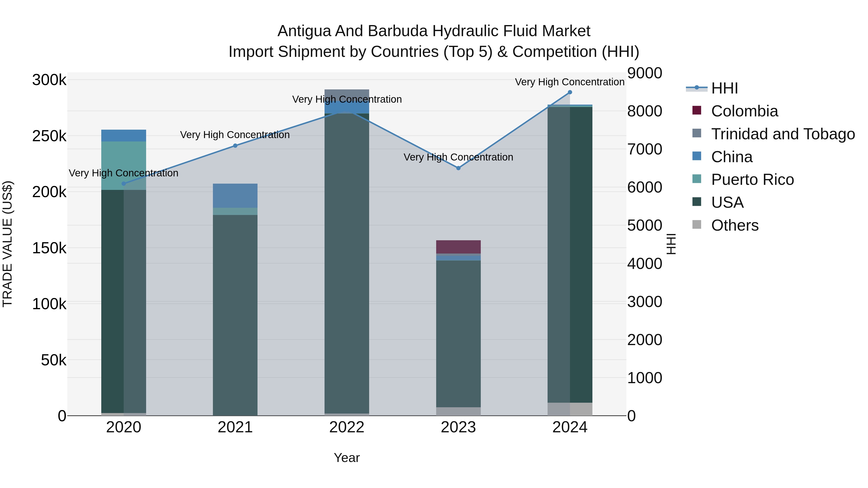868x488 pixels.
Task: Click the 2021 China bar segment
Action: 235,196
